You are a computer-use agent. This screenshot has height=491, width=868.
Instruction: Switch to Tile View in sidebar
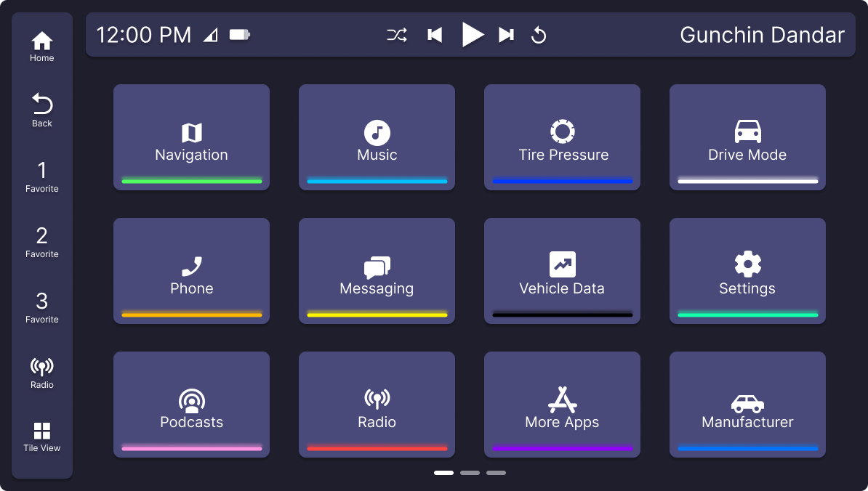coord(42,437)
